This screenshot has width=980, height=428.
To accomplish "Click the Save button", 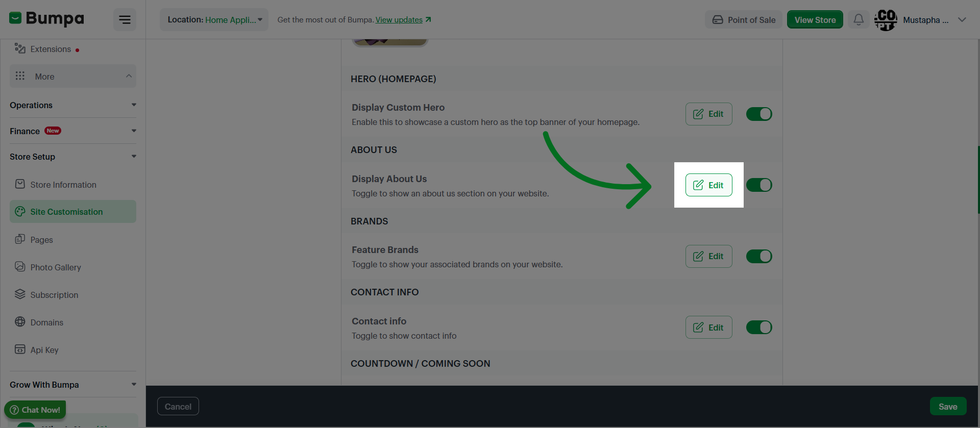I will point(948,406).
